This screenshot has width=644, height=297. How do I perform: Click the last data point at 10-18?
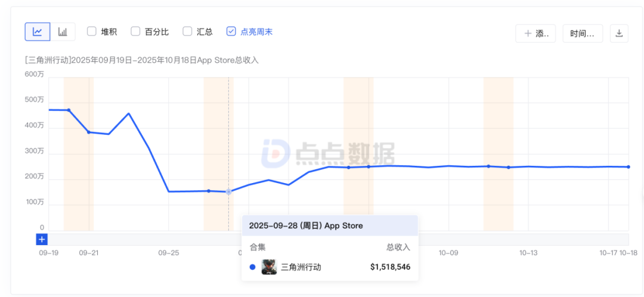click(628, 167)
